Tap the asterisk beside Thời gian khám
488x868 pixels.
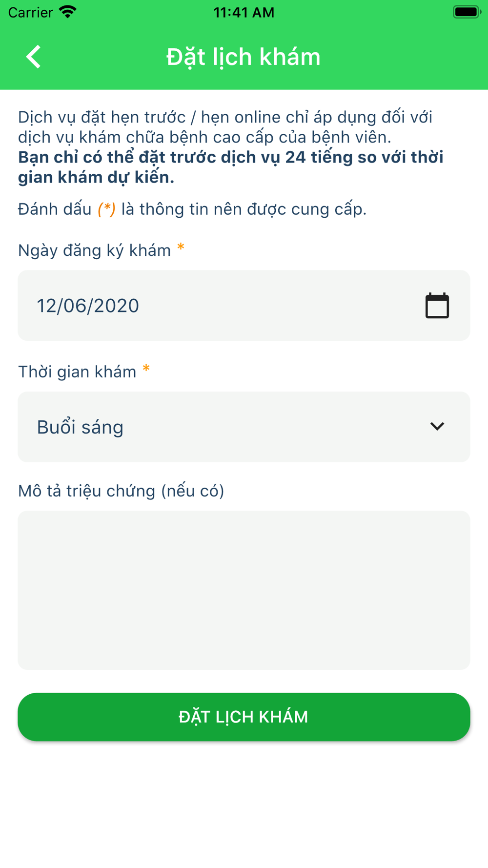[146, 370]
